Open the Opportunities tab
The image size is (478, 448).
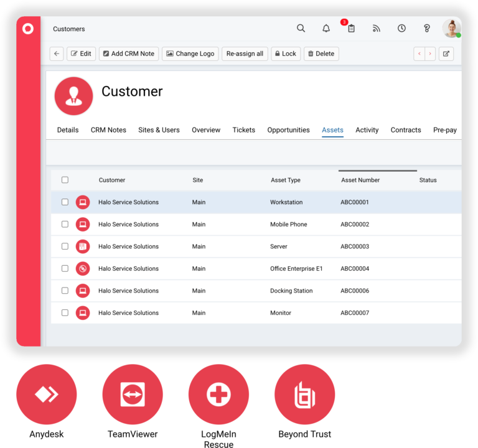click(x=288, y=130)
